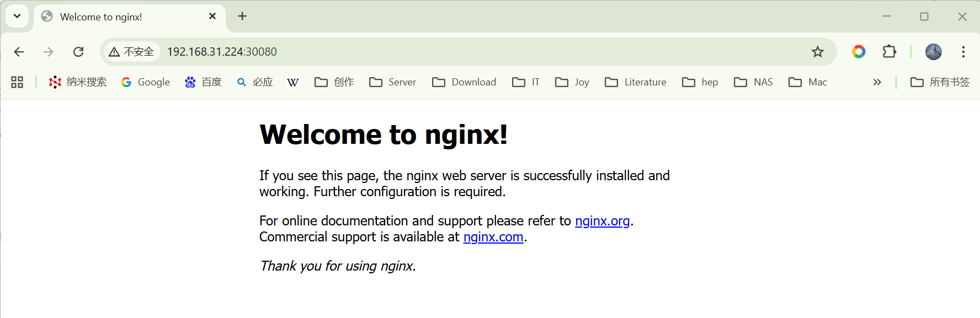The width and height of the screenshot is (980, 318).
Task: Click the not secure warning badge
Action: (x=132, y=52)
